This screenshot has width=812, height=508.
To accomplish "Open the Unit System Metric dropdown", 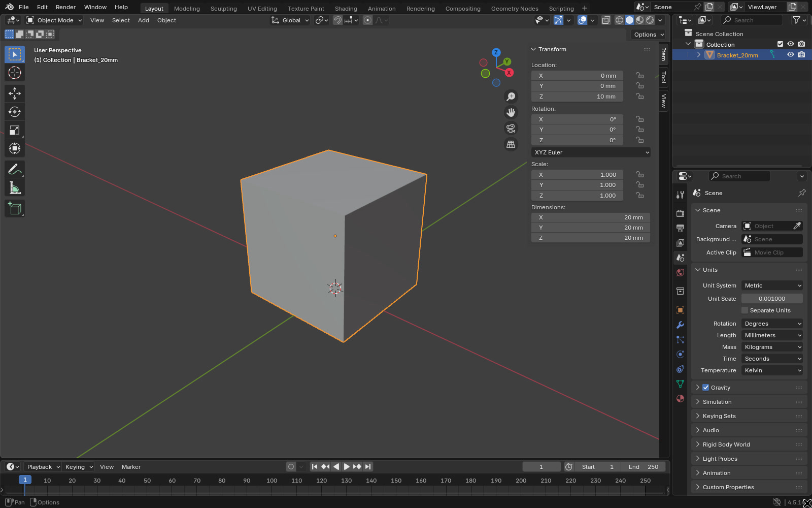I will [x=772, y=285].
